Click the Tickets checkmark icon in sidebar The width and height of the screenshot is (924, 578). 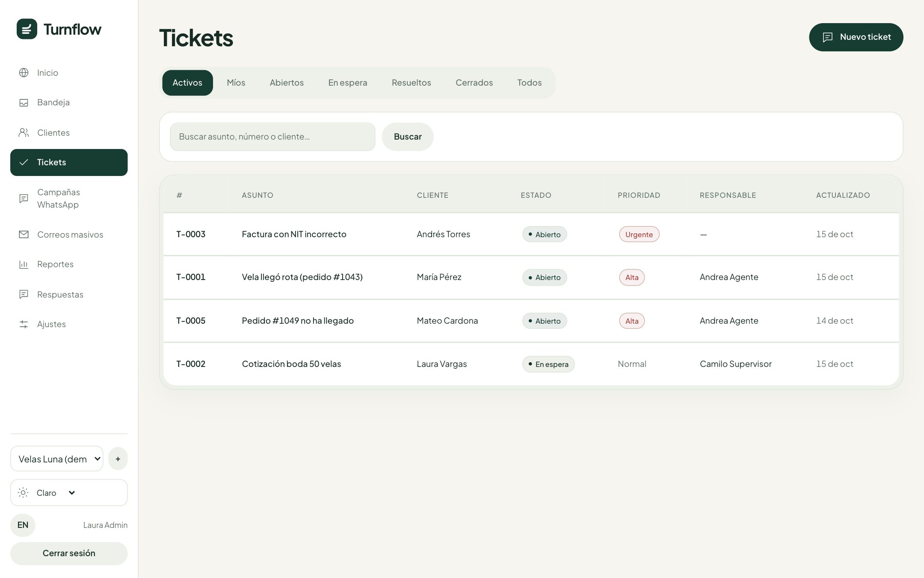[x=24, y=162]
